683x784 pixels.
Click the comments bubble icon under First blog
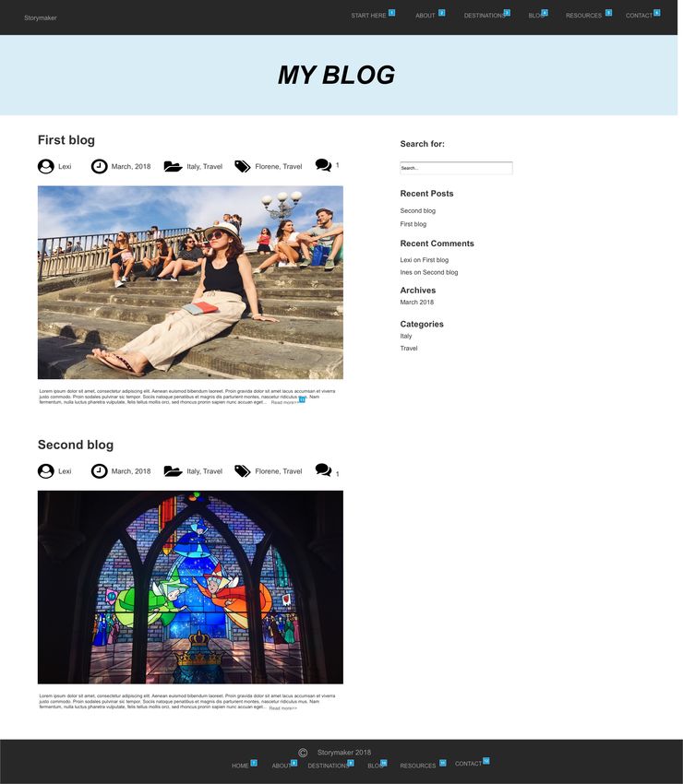[323, 165]
